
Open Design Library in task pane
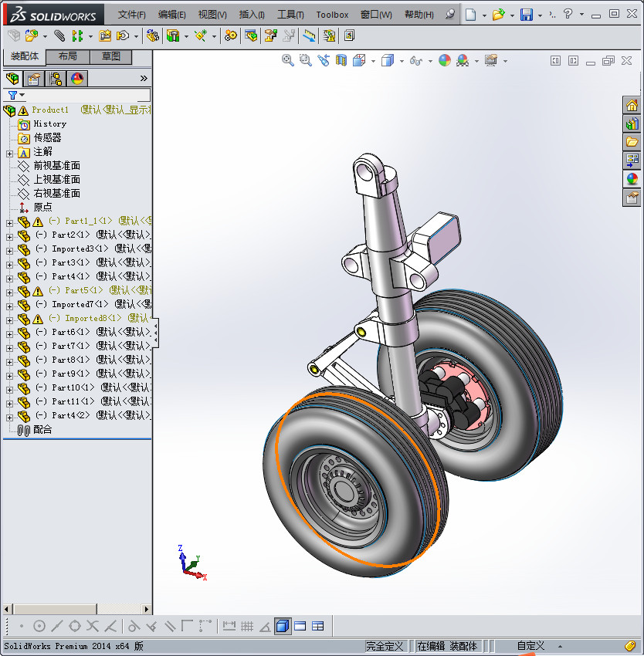coord(632,123)
